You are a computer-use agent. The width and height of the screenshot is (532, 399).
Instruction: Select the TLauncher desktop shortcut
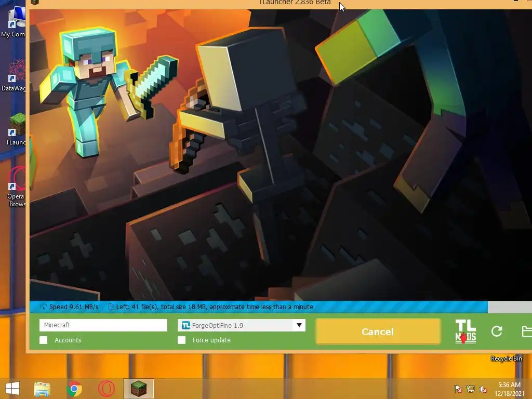pos(15,129)
